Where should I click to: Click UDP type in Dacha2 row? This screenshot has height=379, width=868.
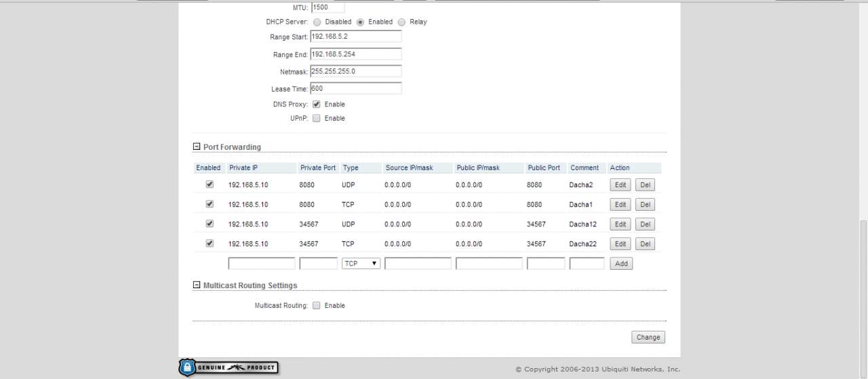coord(349,185)
